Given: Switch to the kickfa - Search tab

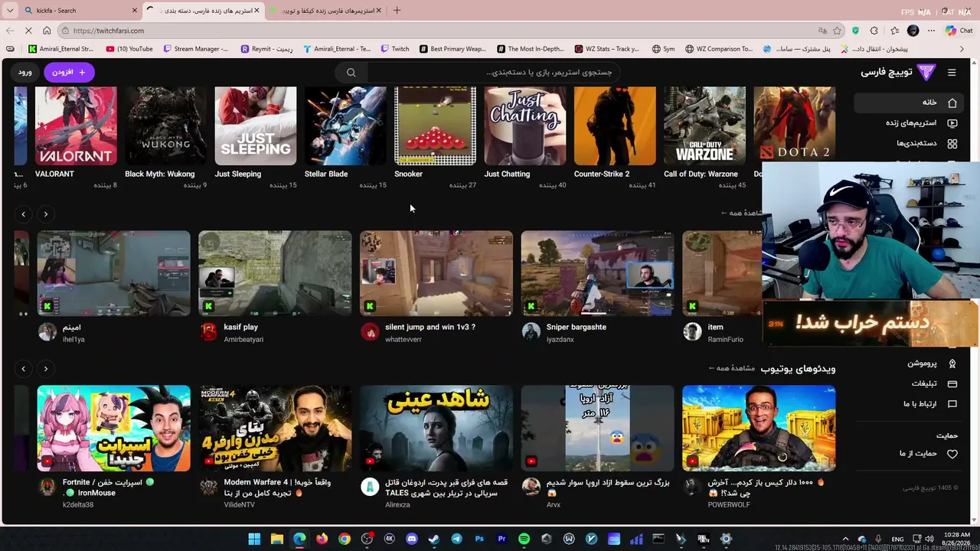Looking at the screenshot, I should pos(80,11).
